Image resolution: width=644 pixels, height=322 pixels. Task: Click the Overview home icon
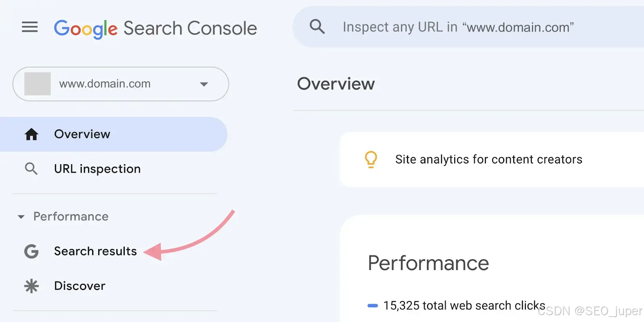click(31, 134)
